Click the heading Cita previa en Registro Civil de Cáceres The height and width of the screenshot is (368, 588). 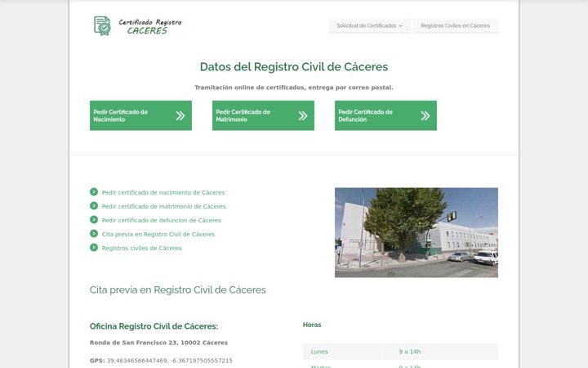(x=178, y=289)
